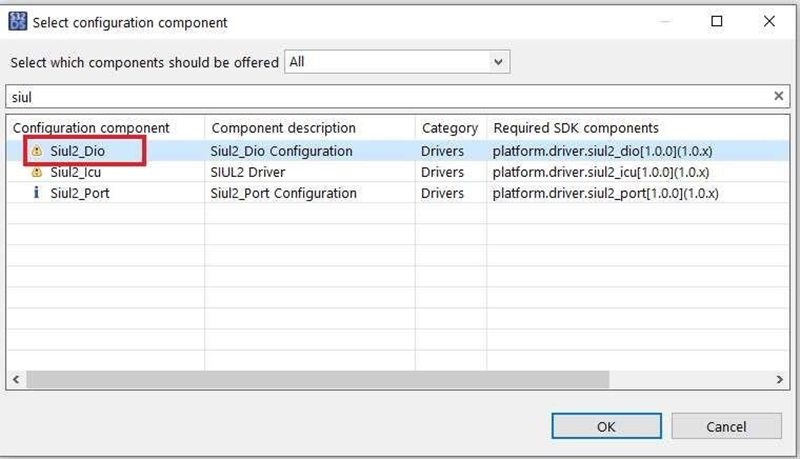Click the Required SDK components column header
Screen dimensions: 800x459
[576, 128]
